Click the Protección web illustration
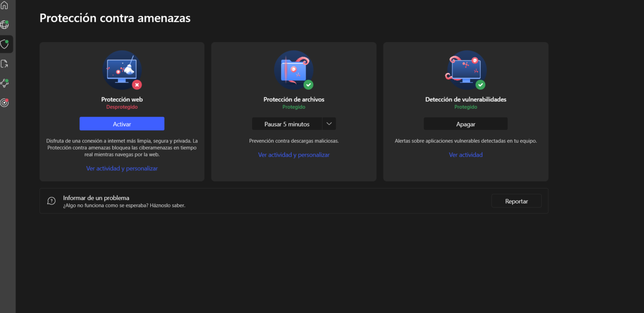The image size is (644, 313). (121, 70)
